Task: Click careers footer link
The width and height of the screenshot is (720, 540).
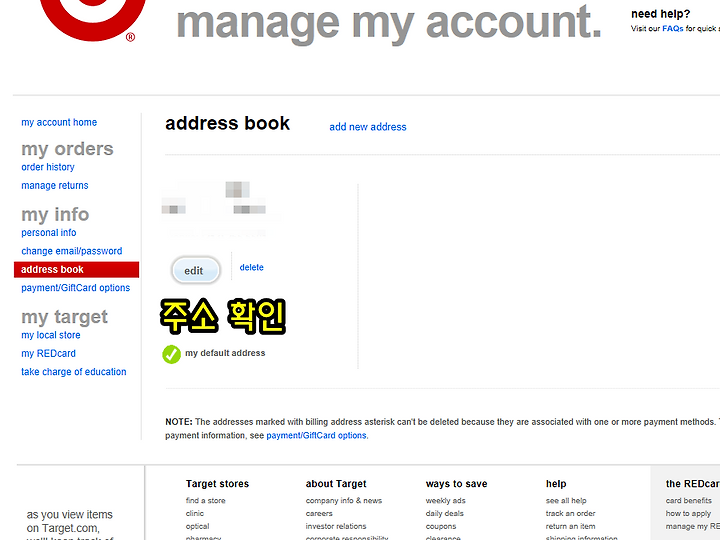Action: click(x=319, y=513)
